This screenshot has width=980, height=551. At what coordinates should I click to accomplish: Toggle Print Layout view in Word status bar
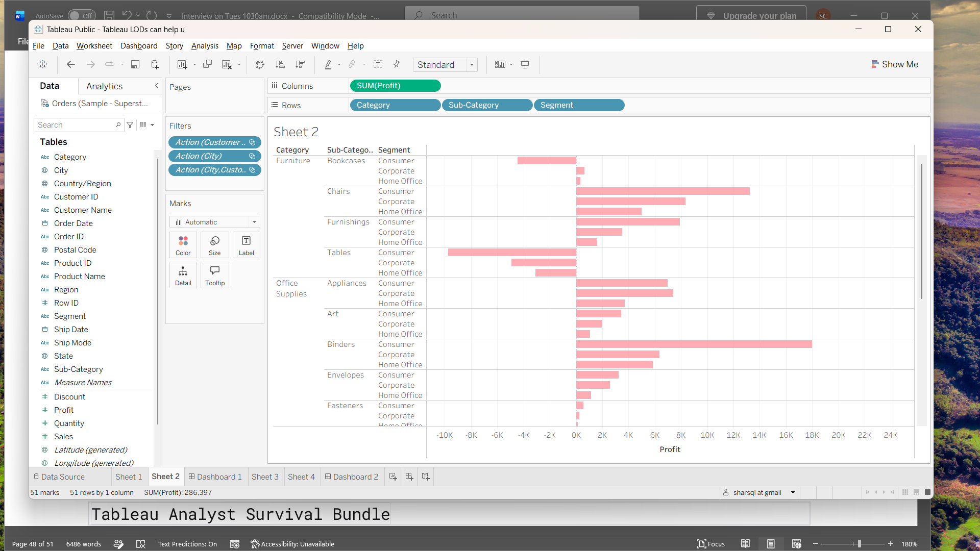coord(771,544)
